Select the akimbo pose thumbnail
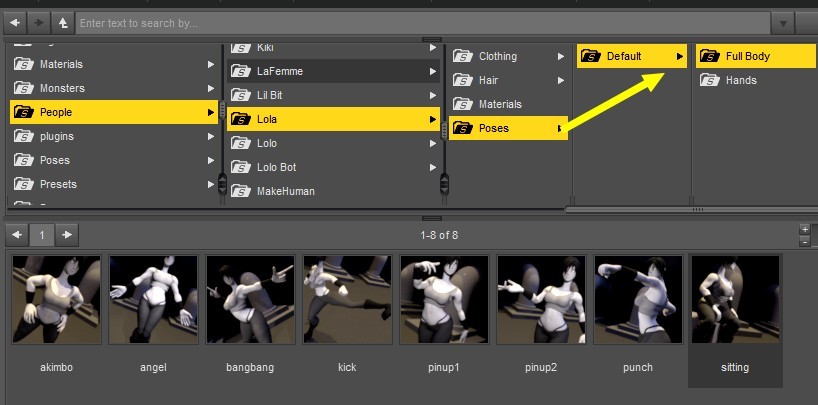818x405 pixels. point(56,300)
